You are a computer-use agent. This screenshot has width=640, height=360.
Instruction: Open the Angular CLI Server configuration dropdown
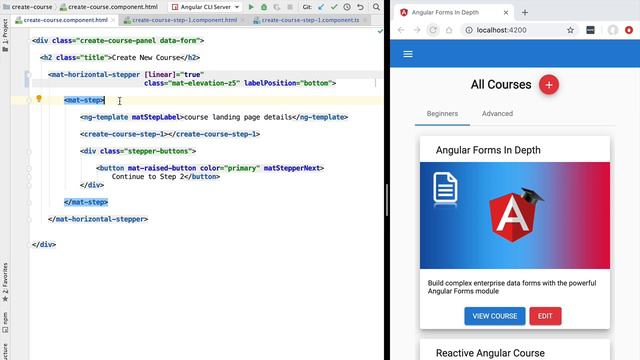point(237,7)
